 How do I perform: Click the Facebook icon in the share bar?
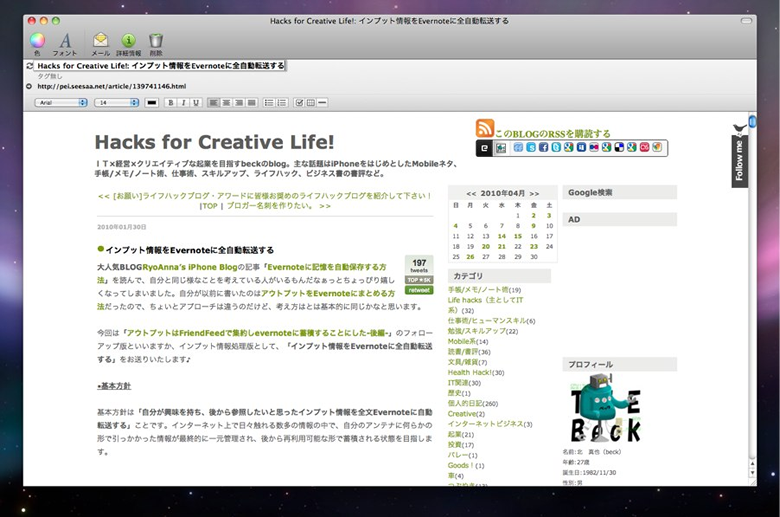(x=543, y=147)
